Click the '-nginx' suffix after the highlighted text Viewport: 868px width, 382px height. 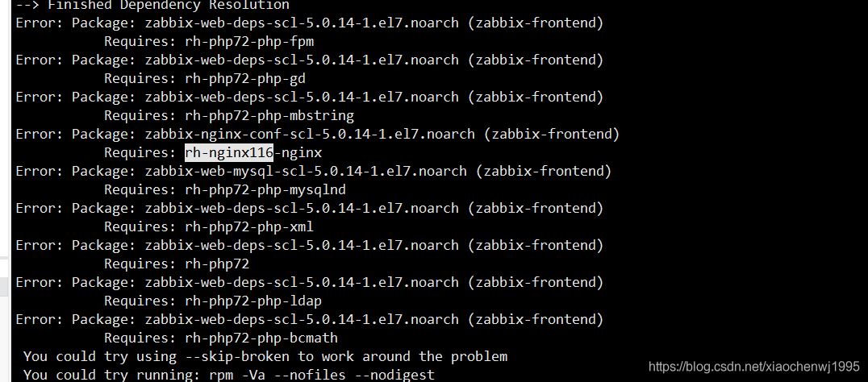298,152
